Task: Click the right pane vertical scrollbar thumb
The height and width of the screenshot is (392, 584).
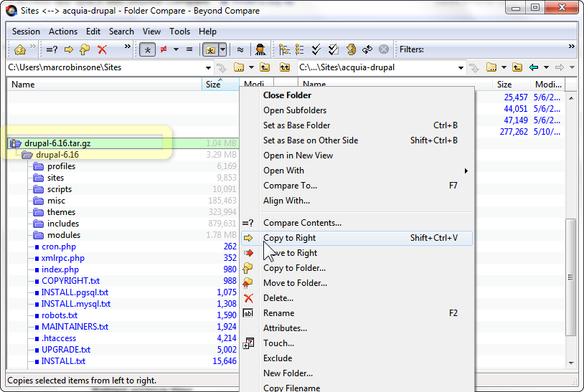Action: [x=570, y=277]
